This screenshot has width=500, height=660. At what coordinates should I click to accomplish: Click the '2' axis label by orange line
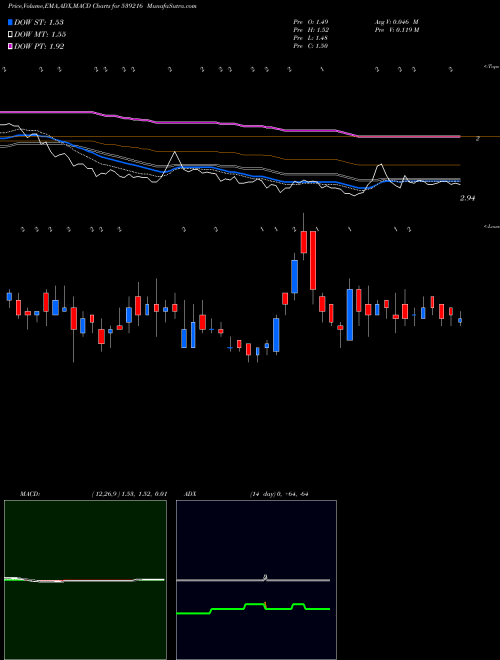tap(478, 138)
